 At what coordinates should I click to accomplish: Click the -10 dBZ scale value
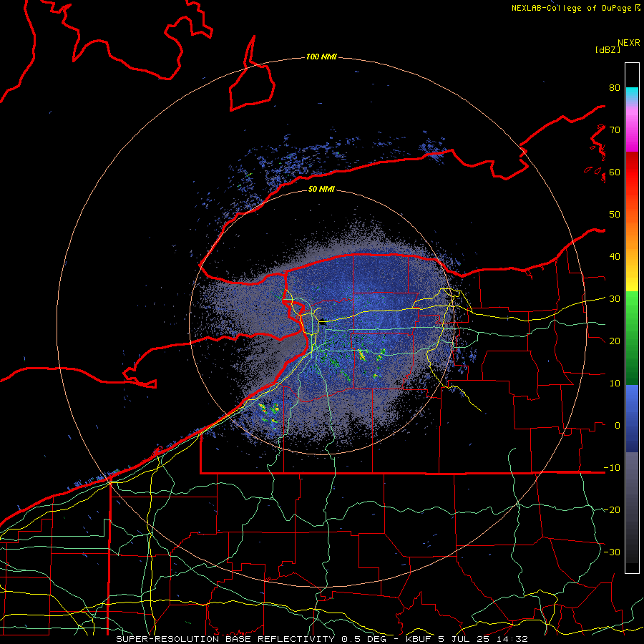coord(612,468)
